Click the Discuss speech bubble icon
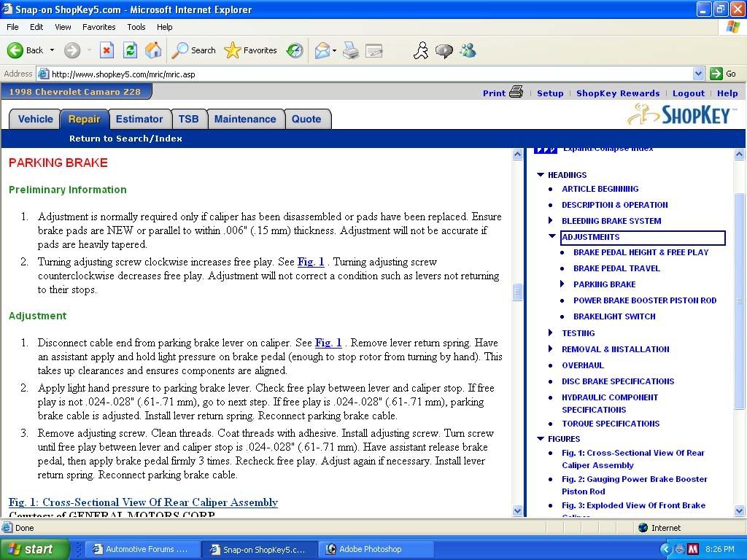The width and height of the screenshot is (747, 560). point(444,50)
